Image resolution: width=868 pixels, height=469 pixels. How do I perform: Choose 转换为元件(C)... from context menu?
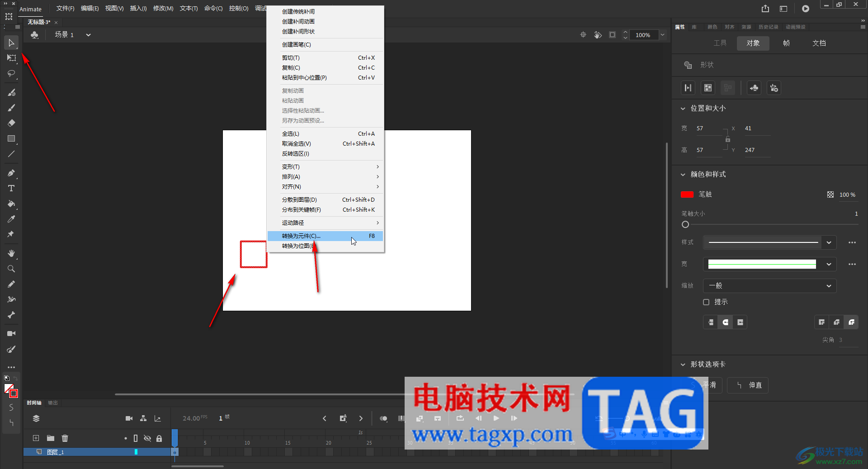325,236
